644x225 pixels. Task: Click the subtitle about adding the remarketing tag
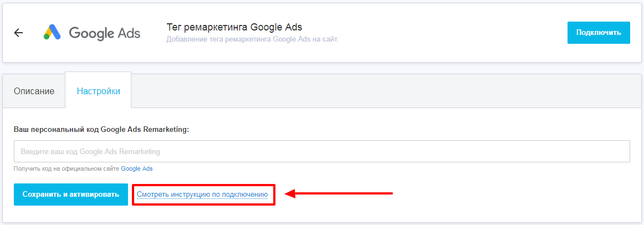(252, 39)
